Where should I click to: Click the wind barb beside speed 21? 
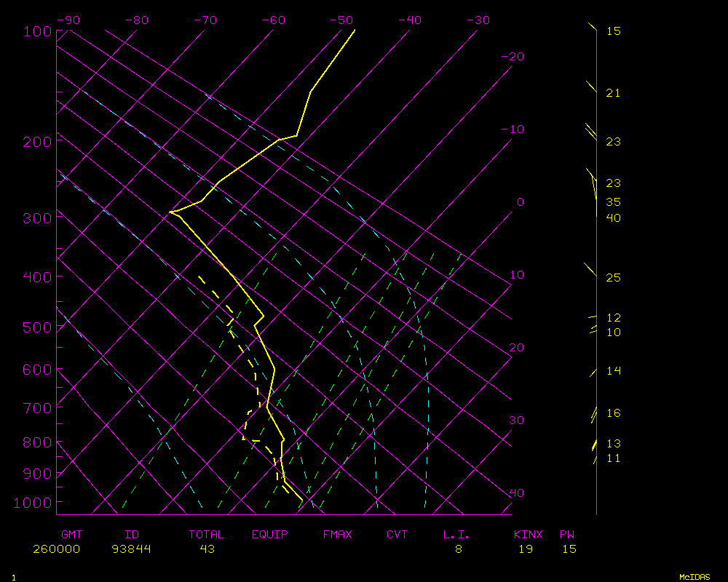pos(590,87)
